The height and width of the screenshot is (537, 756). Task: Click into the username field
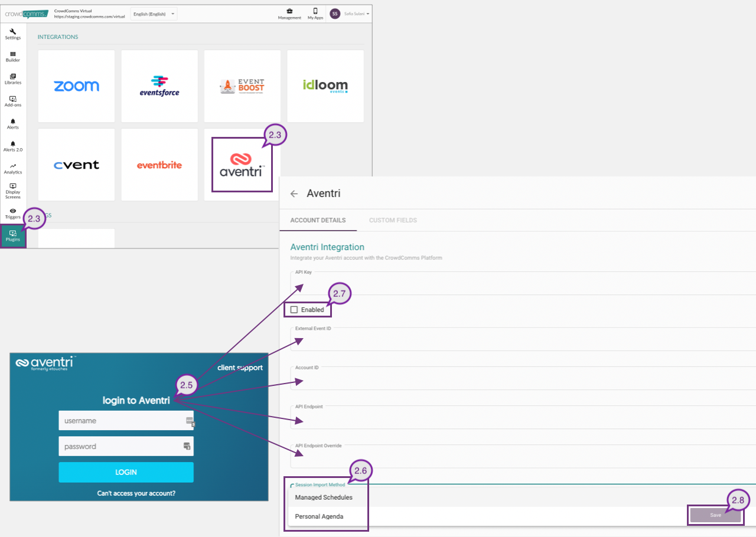click(121, 421)
